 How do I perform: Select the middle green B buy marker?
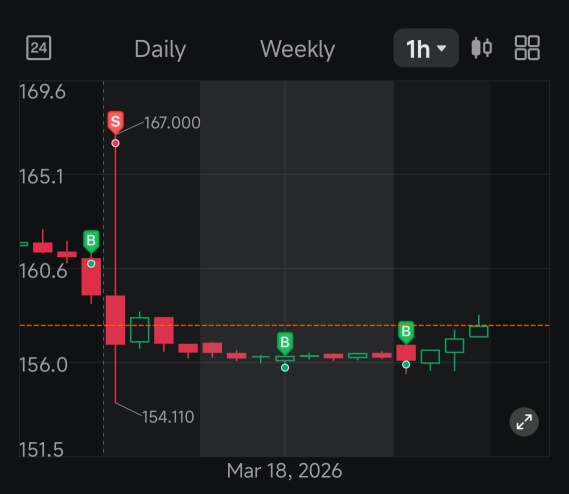click(x=285, y=343)
